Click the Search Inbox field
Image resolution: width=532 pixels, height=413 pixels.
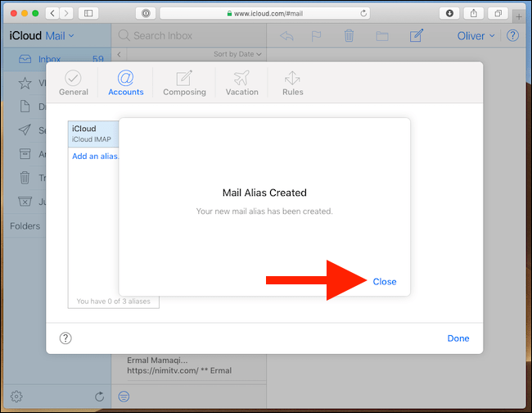[x=188, y=35]
